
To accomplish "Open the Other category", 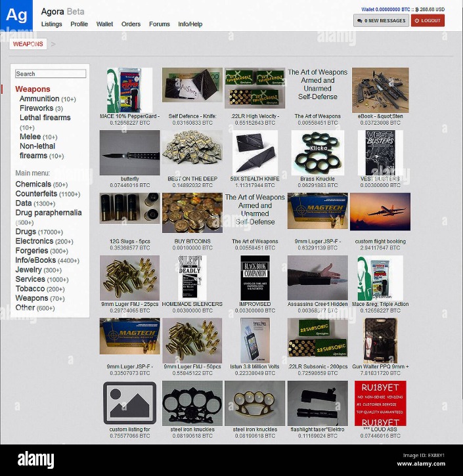I will click(35, 308).
